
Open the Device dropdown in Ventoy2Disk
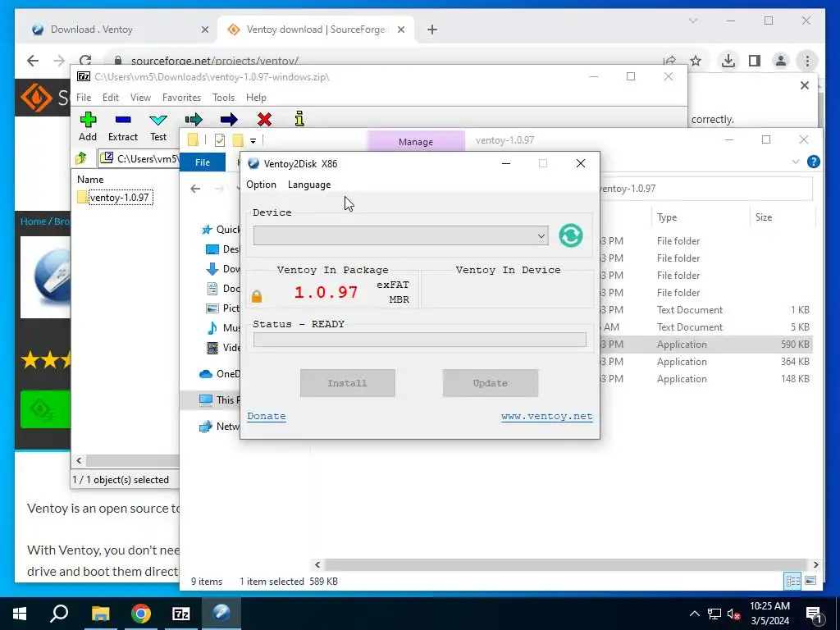pyautogui.click(x=400, y=235)
